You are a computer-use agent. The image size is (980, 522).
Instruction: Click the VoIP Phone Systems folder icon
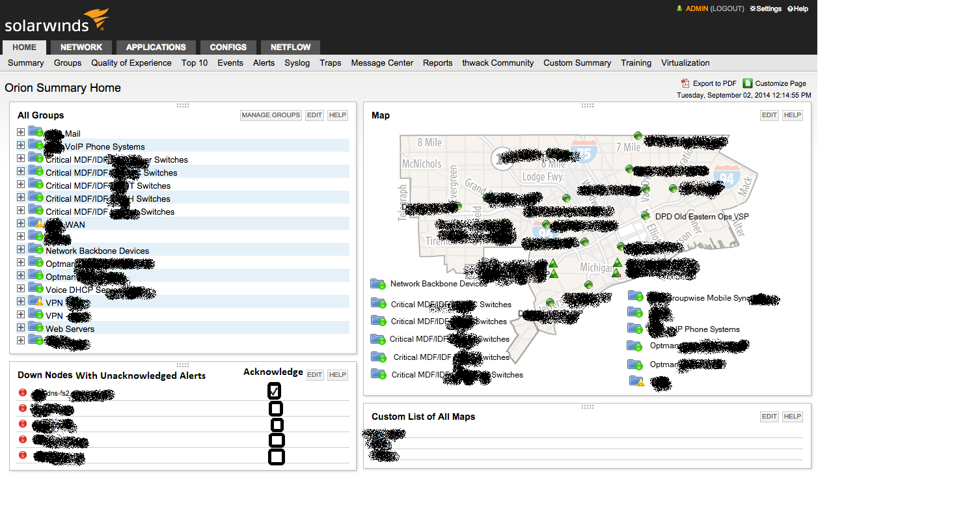coord(36,146)
